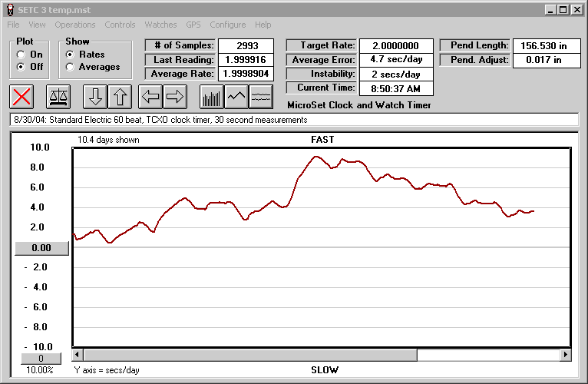Select Rates in the Show group
Screen dimensions: 588x384
pos(71,55)
